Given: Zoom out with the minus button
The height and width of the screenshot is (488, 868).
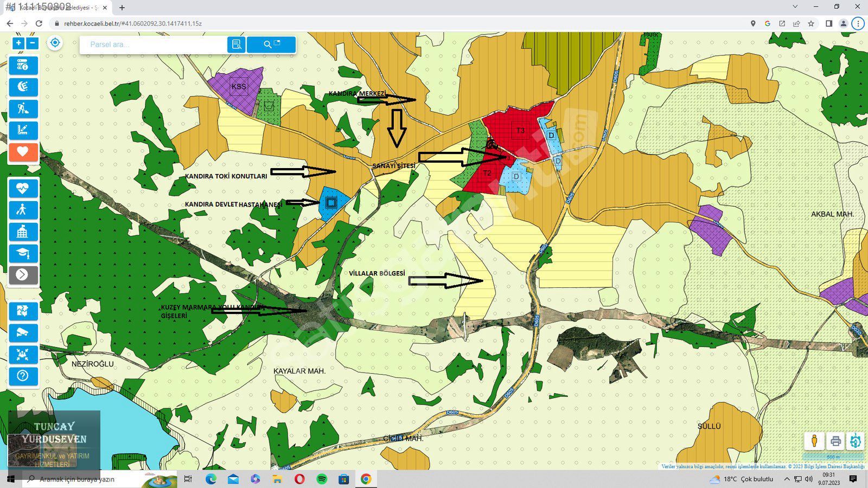Looking at the screenshot, I should (x=33, y=43).
